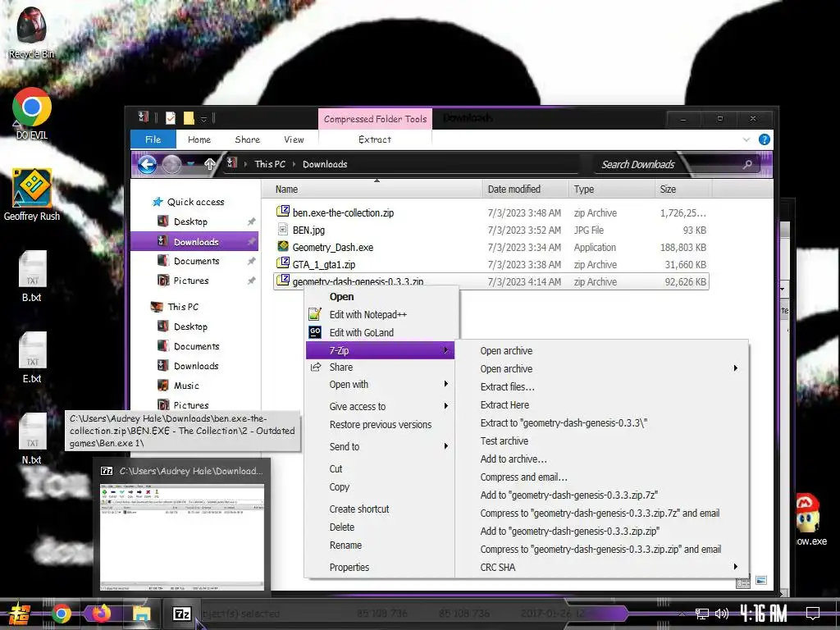840x630 pixels.
Task: Select BEN.jpg file
Action: pos(308,231)
